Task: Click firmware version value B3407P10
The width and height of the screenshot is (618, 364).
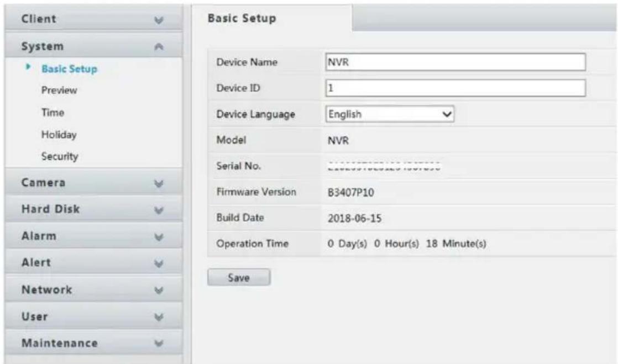Action: tap(351, 193)
